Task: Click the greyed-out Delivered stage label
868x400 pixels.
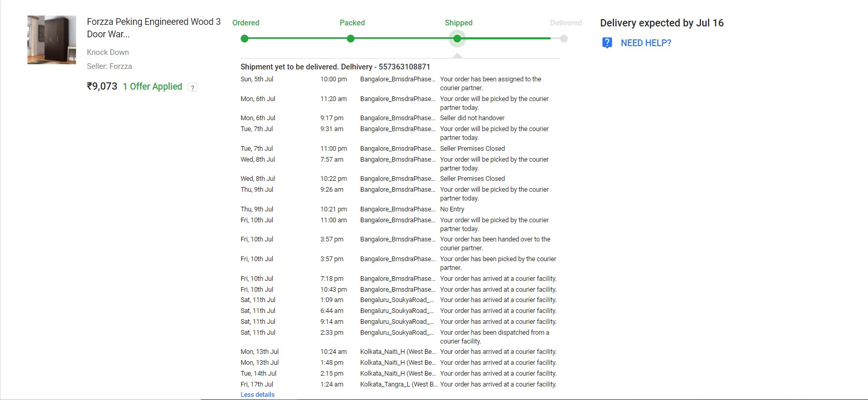Action: click(565, 23)
